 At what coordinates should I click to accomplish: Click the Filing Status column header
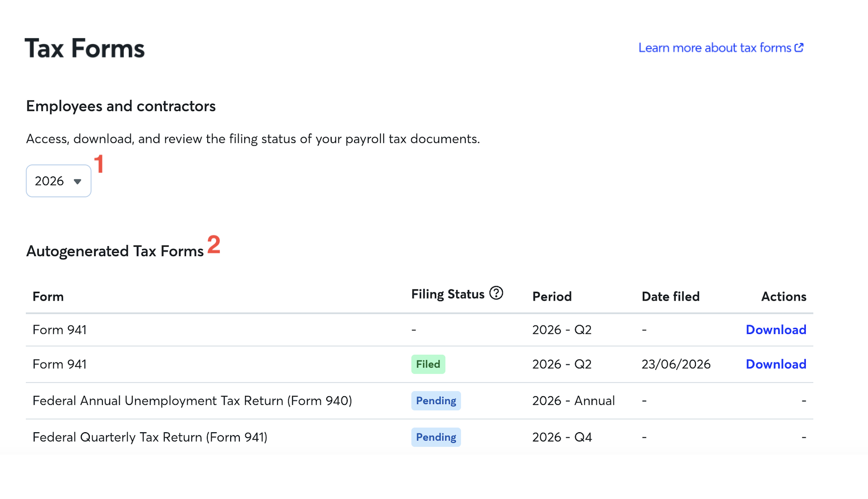pos(448,294)
